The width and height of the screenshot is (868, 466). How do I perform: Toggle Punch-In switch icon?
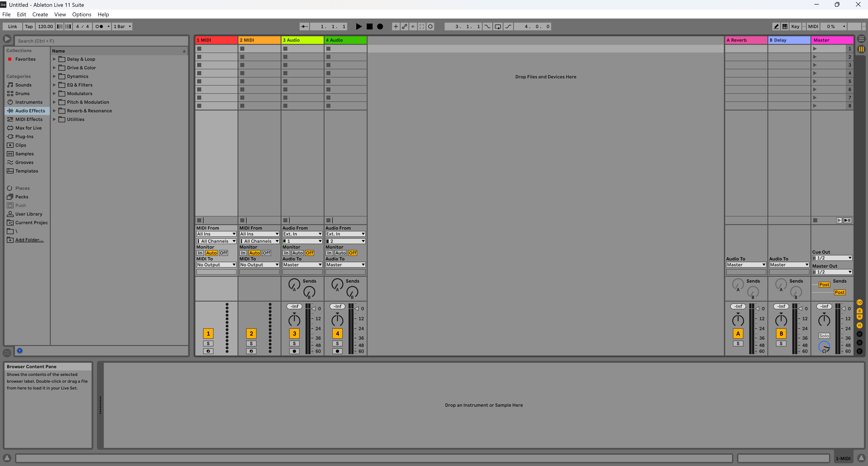(x=487, y=26)
